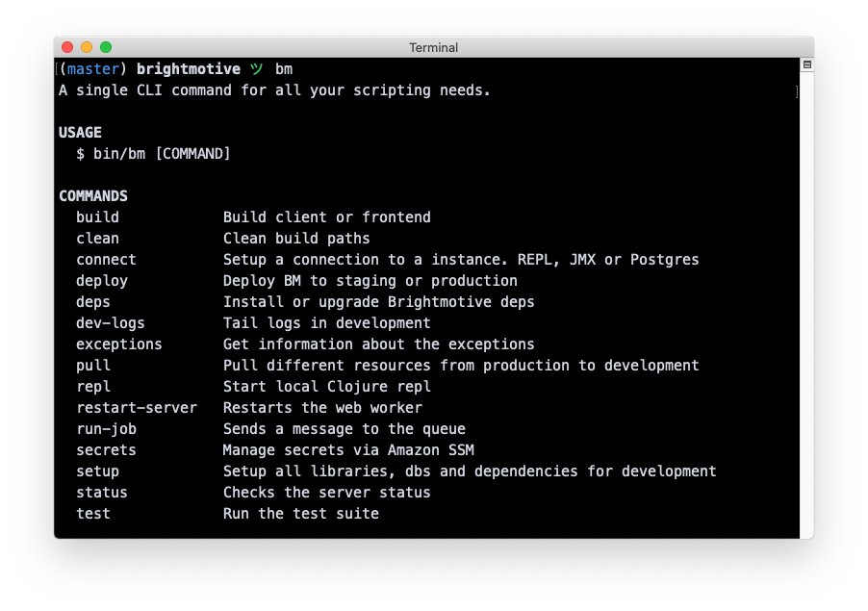This screenshot has width=868, height=611.
Task: Click the split pane icon above the scrollbar
Action: click(x=807, y=64)
